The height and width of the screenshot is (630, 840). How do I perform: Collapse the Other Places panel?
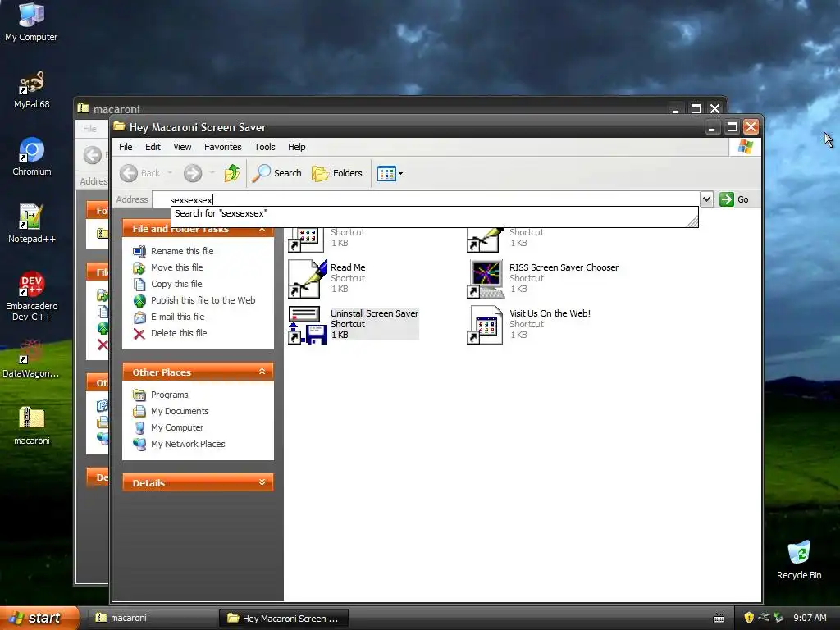pos(262,372)
